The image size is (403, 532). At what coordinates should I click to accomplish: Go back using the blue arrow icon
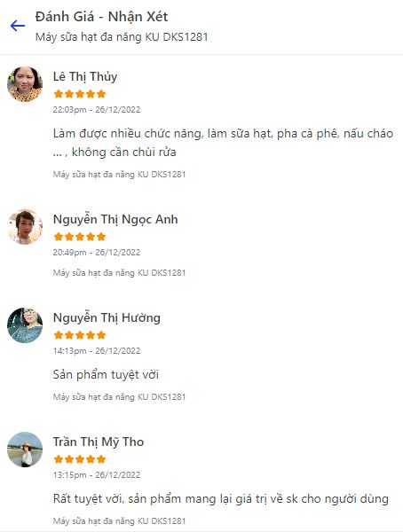tap(18, 26)
